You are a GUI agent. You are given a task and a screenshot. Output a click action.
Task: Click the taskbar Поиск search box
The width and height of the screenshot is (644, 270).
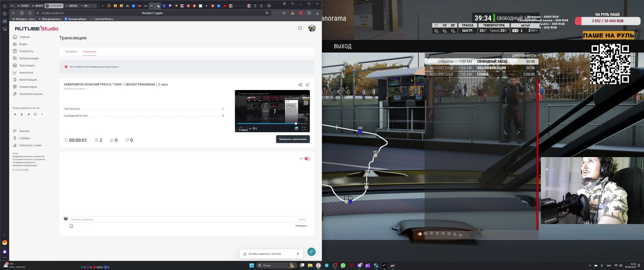277,266
